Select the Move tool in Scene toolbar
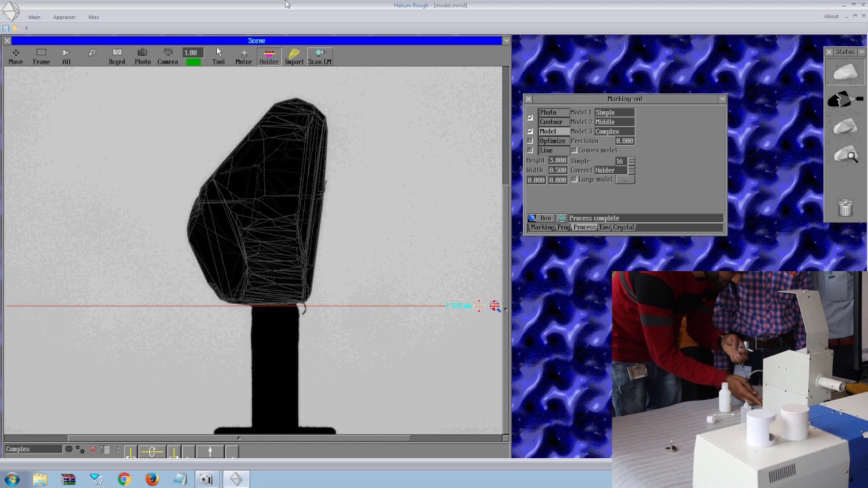 pyautogui.click(x=16, y=57)
